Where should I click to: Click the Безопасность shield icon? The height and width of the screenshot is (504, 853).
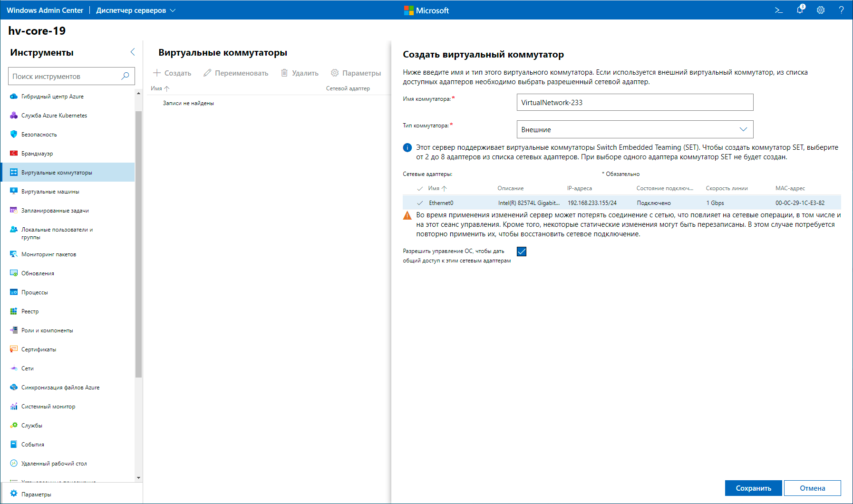(x=14, y=135)
